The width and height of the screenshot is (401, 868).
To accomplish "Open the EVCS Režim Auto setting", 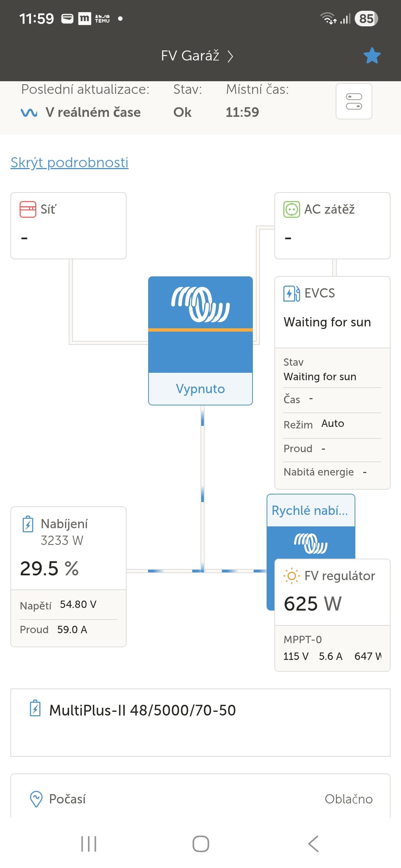I will click(332, 424).
